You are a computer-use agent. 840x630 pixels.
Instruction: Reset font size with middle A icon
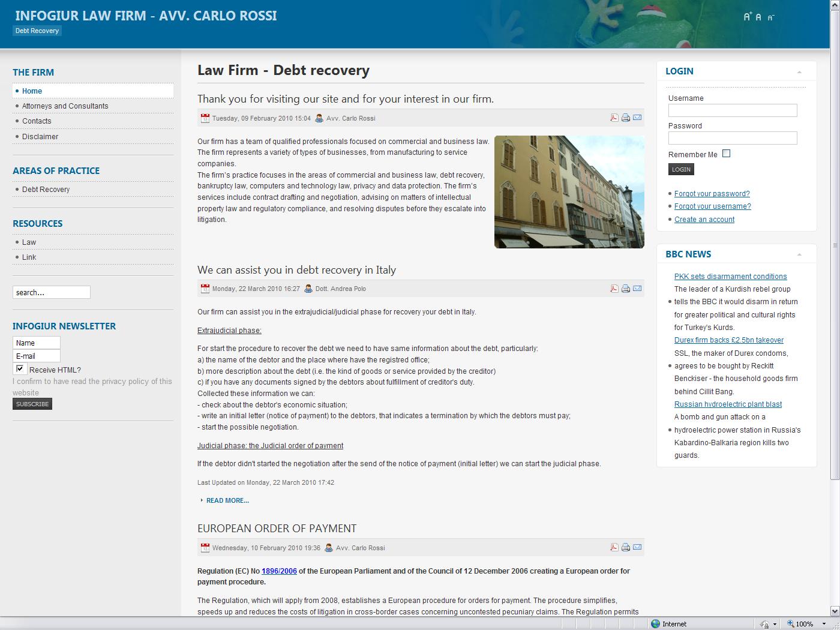(x=758, y=17)
